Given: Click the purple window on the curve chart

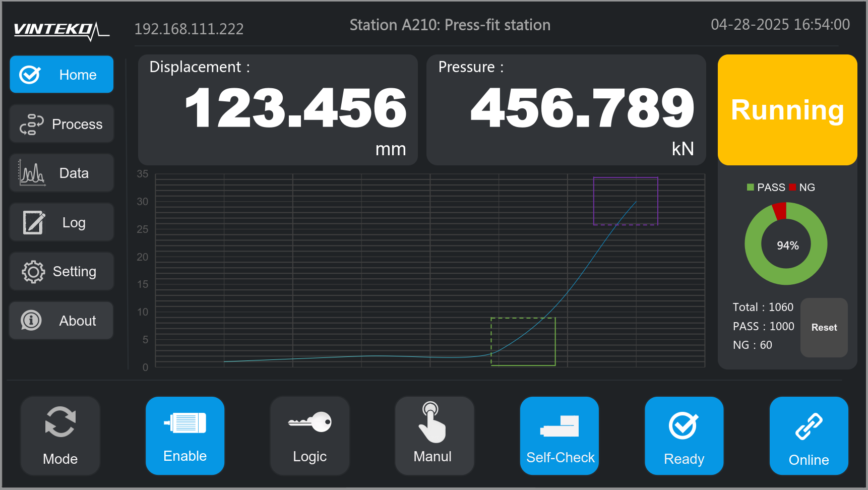Looking at the screenshot, I should click(x=625, y=201).
